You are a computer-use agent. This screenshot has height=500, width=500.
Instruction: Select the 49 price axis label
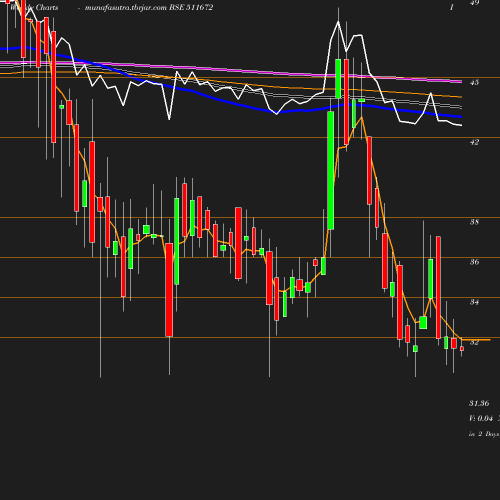click(x=474, y=3)
